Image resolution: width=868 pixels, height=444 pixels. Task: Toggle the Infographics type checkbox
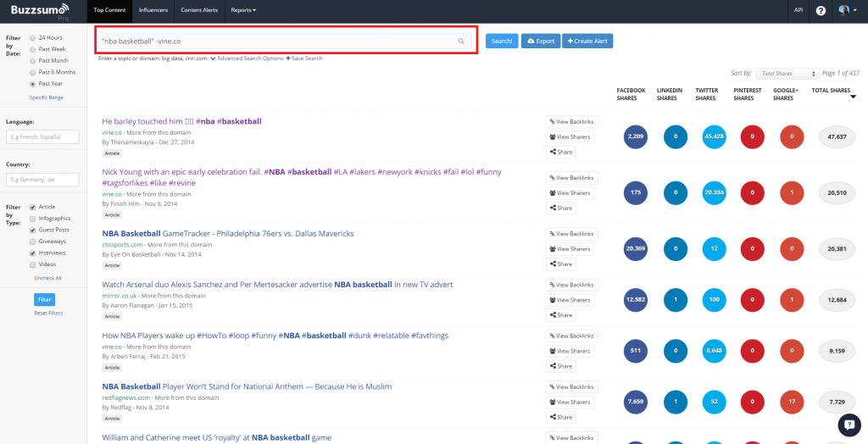point(33,219)
